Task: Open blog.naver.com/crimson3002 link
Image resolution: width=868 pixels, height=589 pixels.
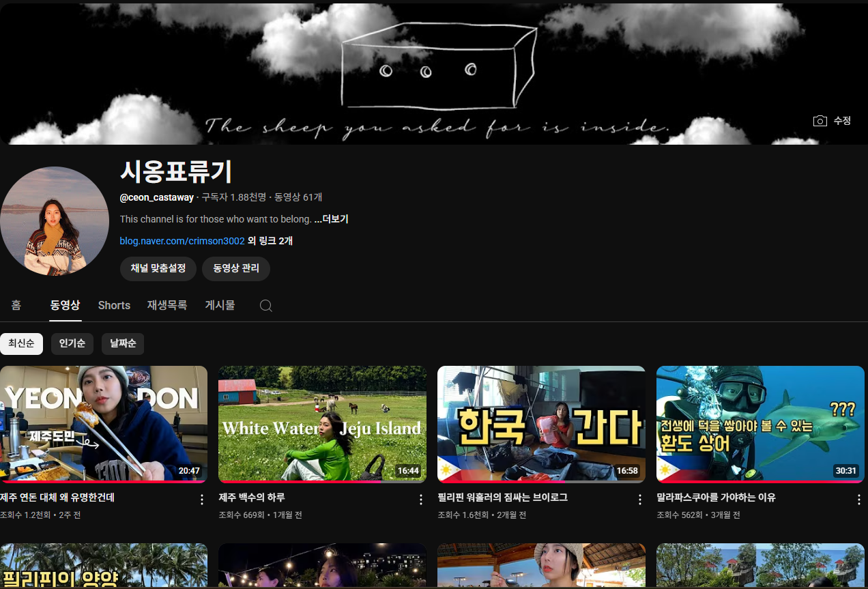Action: click(182, 241)
